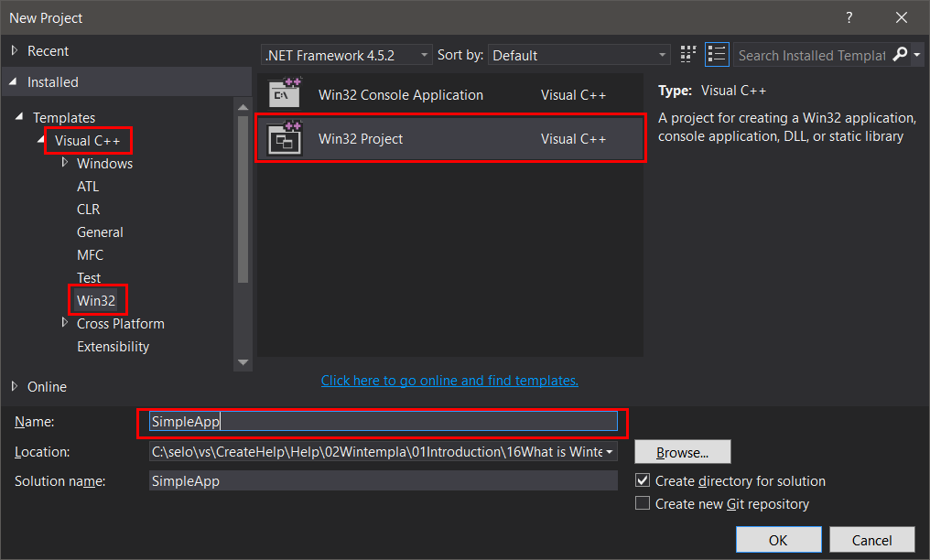This screenshot has width=930, height=560.
Task: Click the search magnifier icon
Action: tap(901, 55)
